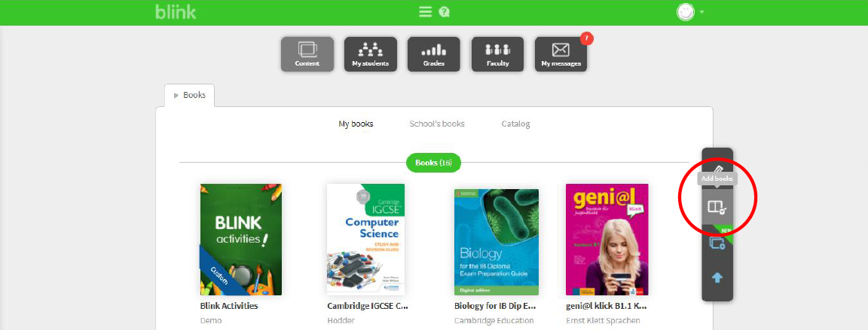
Task: Open the user profile dropdown arrow
Action: coord(702,12)
